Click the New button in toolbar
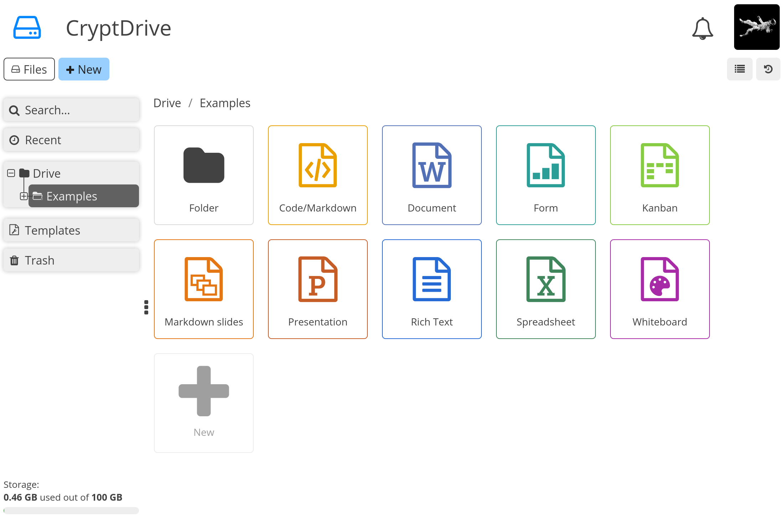 coord(83,69)
